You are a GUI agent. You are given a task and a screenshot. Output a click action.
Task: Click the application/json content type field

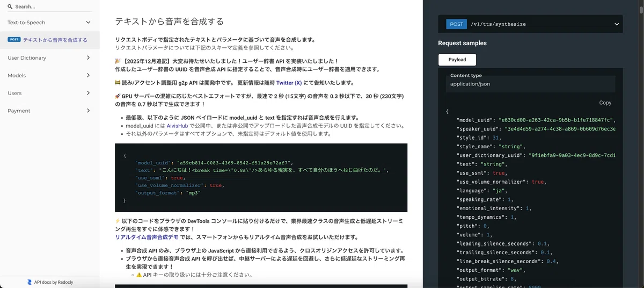point(530,84)
